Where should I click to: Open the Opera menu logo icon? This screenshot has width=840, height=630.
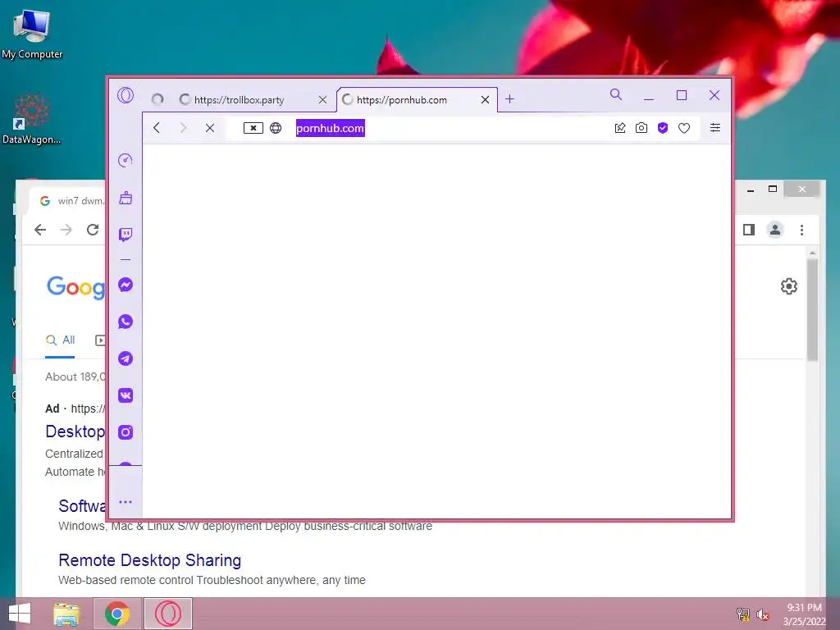point(126,95)
